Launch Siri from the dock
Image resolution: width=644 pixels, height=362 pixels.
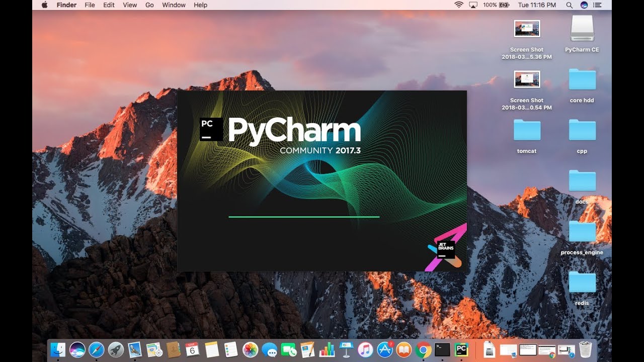(x=77, y=349)
